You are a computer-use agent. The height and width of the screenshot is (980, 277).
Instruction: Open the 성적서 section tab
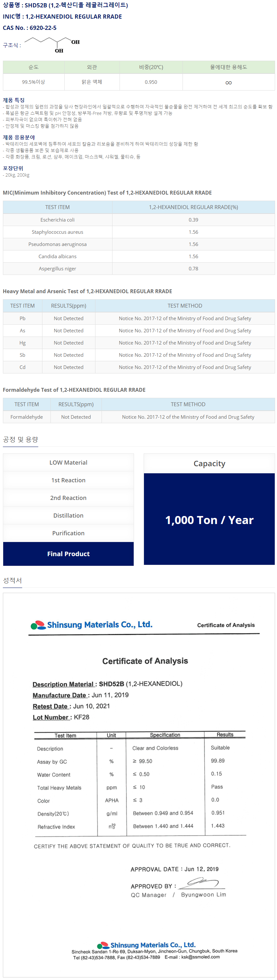tap(13, 580)
